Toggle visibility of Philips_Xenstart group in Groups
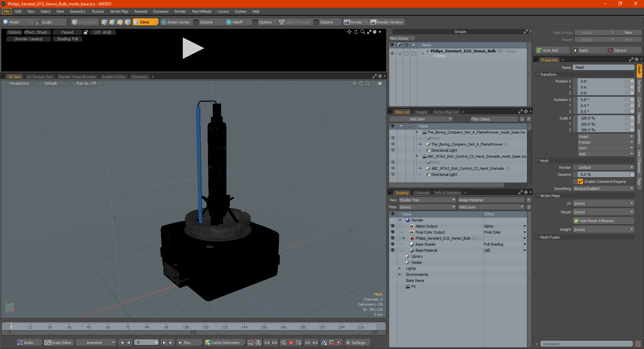Viewport: 644px width, 349px height. (x=392, y=53)
